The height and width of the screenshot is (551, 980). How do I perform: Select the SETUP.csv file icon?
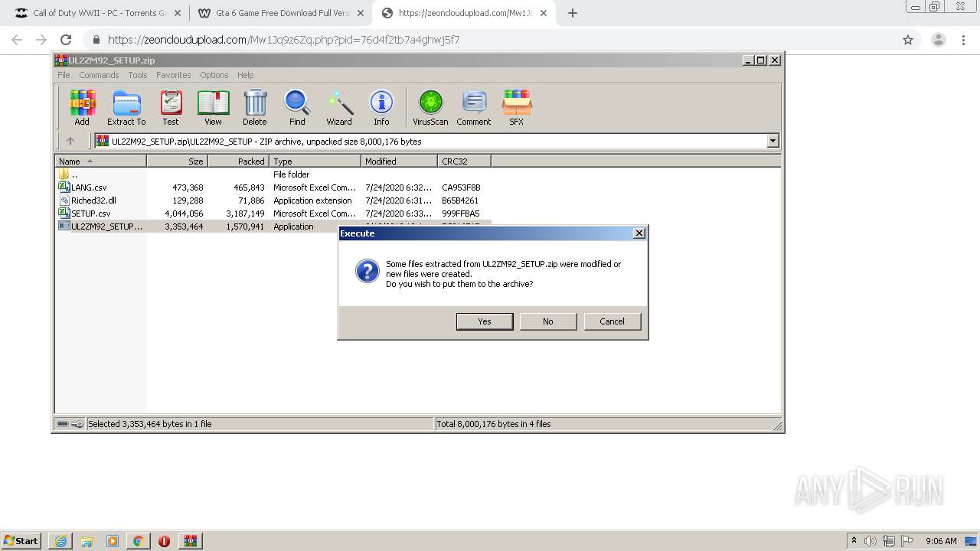(64, 214)
